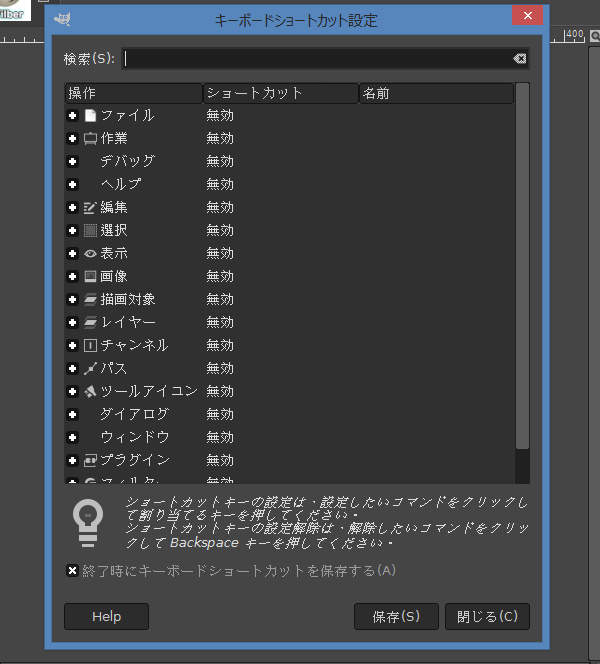Click the GIMP mascot icon in title bar
Viewport: 600px width, 664px height.
tap(63, 19)
